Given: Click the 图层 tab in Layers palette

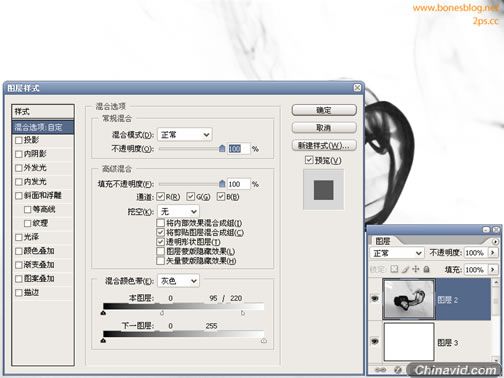Looking at the screenshot, I should [382, 241].
